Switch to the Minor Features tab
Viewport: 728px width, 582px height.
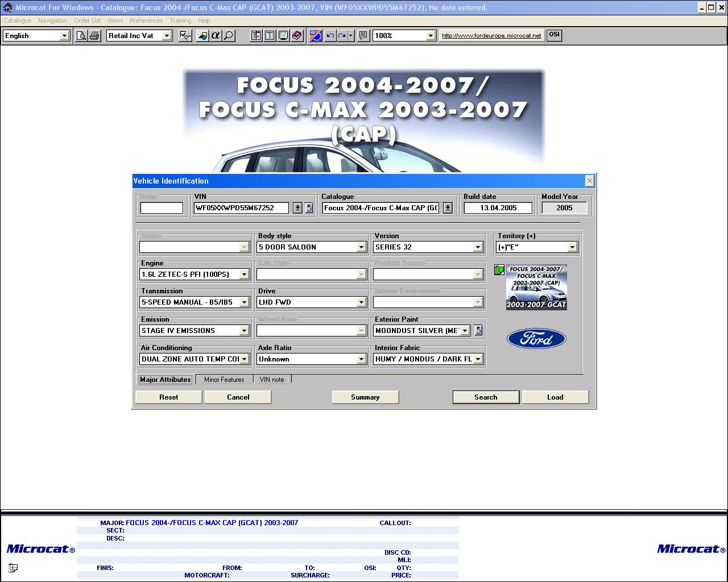pyautogui.click(x=224, y=380)
